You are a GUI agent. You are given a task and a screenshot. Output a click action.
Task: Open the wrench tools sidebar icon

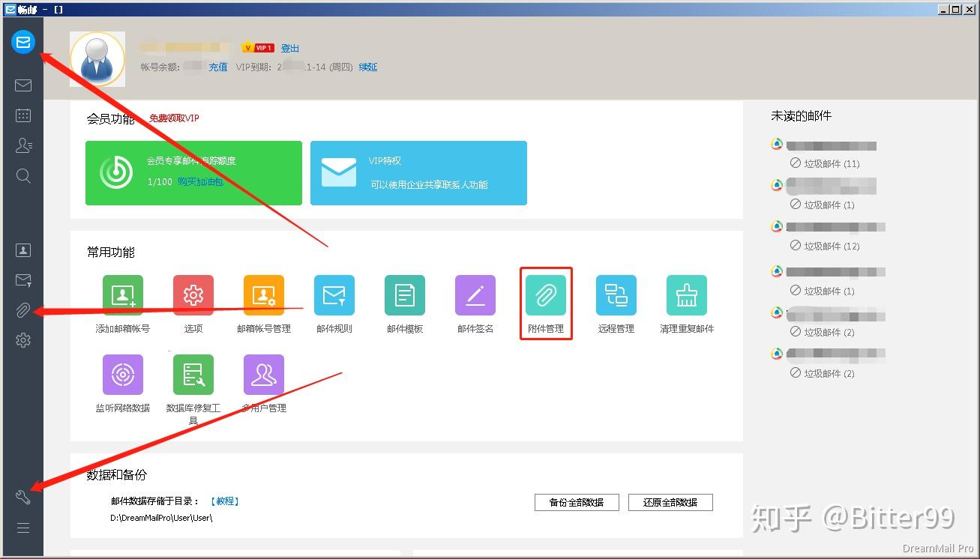tap(23, 497)
